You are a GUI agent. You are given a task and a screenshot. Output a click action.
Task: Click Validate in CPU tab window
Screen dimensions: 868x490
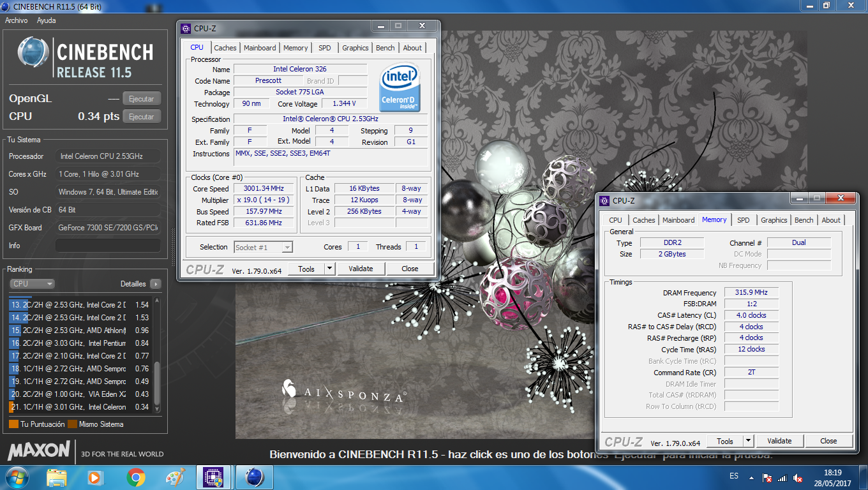click(x=361, y=269)
